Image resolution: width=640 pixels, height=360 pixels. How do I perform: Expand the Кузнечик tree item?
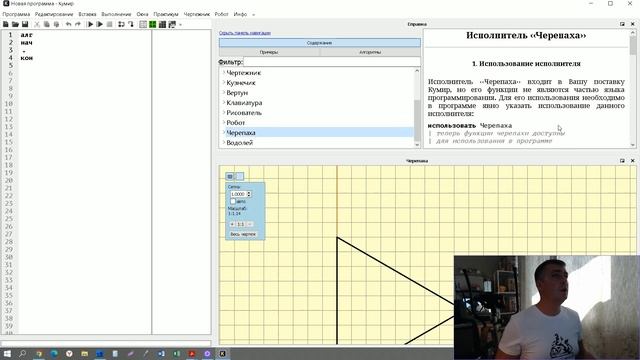[224, 82]
